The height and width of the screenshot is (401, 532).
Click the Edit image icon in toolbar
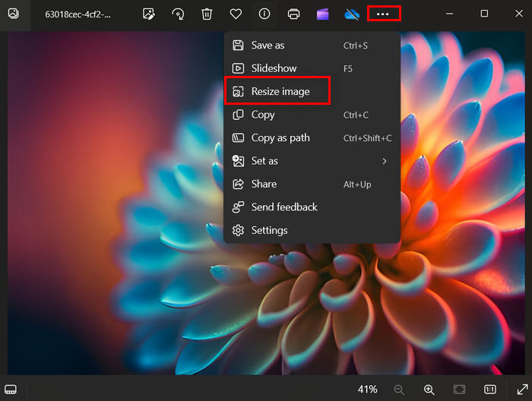click(x=148, y=14)
